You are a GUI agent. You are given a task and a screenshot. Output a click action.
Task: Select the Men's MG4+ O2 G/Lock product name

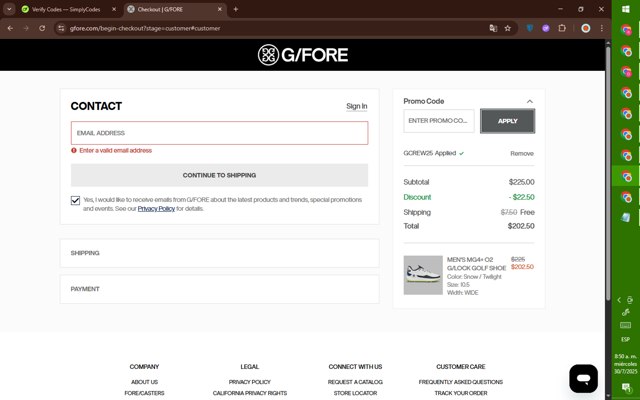click(476, 264)
